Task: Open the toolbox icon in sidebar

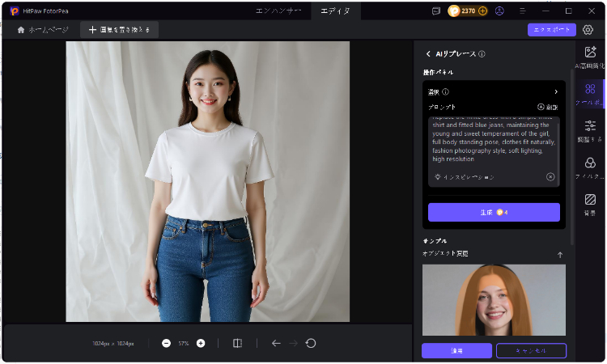Action: [590, 94]
